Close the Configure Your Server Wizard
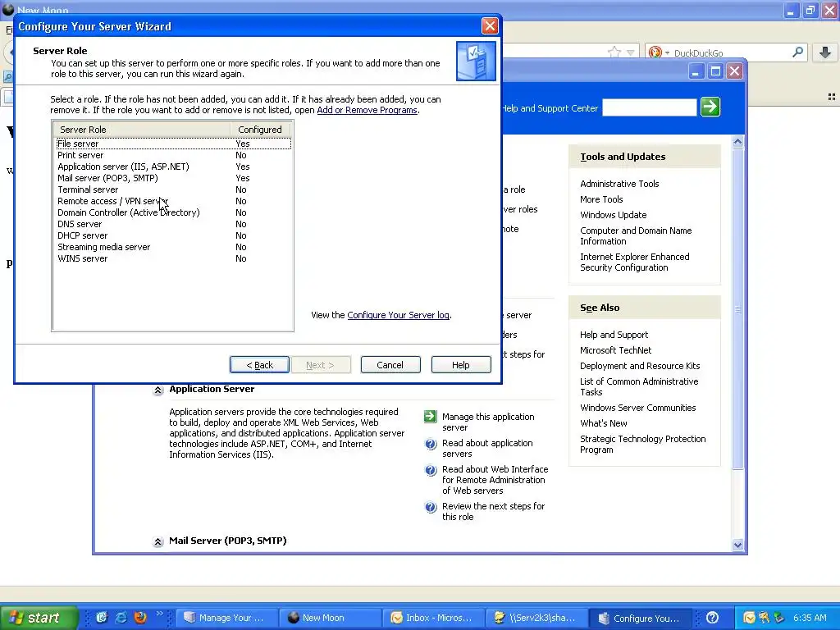Image resolution: width=840 pixels, height=630 pixels. (490, 25)
